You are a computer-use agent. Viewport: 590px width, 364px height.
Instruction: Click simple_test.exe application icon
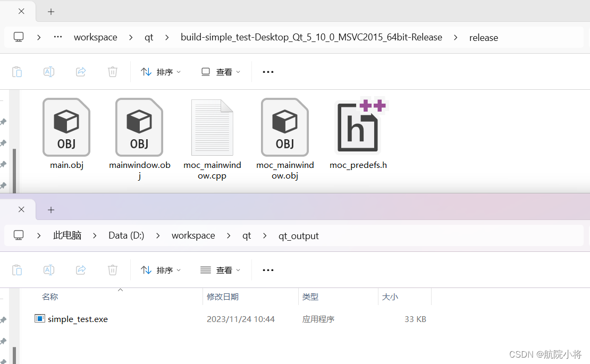39,318
